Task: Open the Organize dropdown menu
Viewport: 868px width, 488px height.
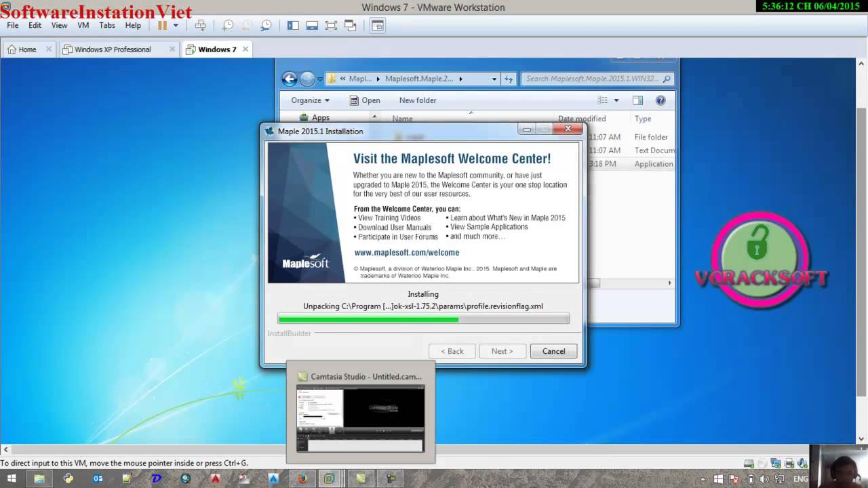Action: 310,100
